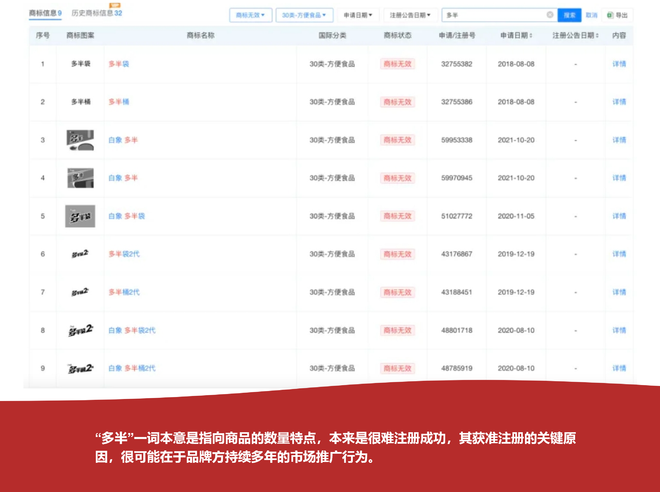Open trademark image thumbnail in row 4
The image size is (660, 492).
click(80, 178)
